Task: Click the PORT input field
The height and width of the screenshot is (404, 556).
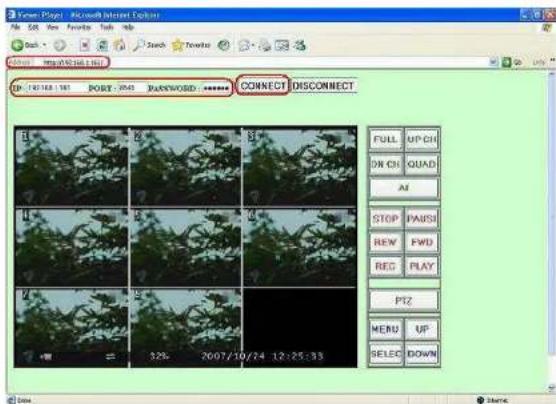Action: pos(130,88)
